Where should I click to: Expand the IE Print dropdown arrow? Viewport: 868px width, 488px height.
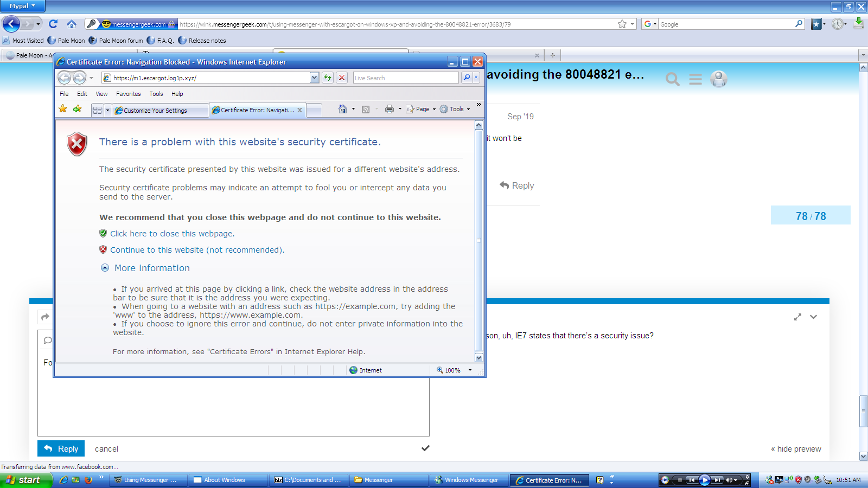click(400, 109)
